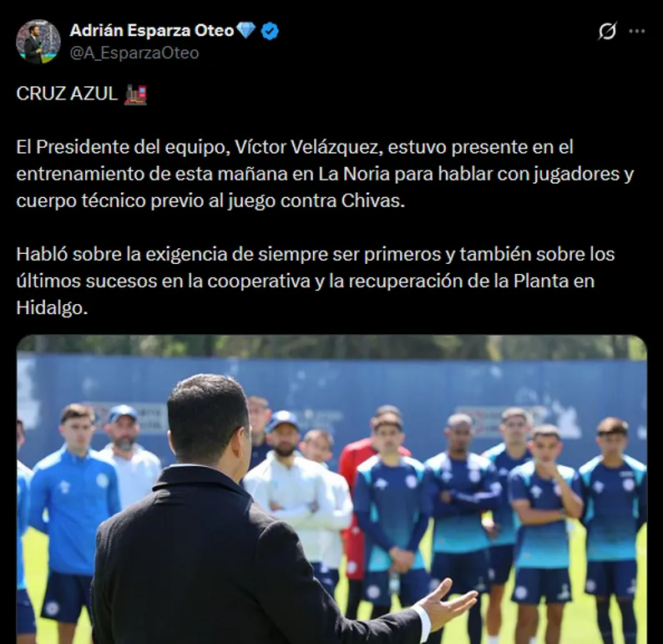Open the three-dot more options menu
The height and width of the screenshot is (644, 663).
click(637, 31)
